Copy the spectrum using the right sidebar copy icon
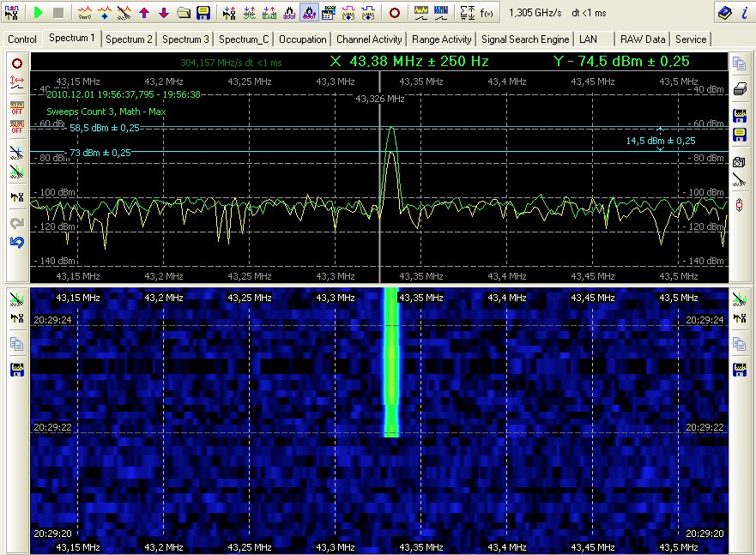 click(739, 63)
